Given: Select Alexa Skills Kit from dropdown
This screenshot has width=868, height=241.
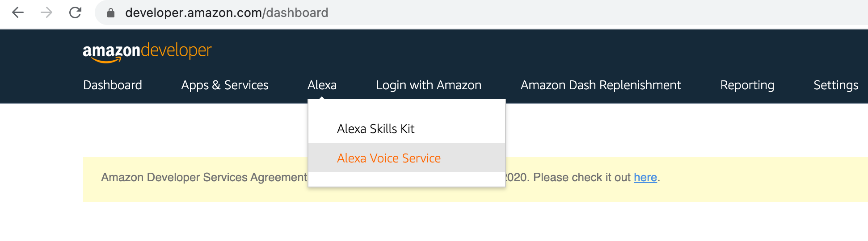Looking at the screenshot, I should click(375, 129).
